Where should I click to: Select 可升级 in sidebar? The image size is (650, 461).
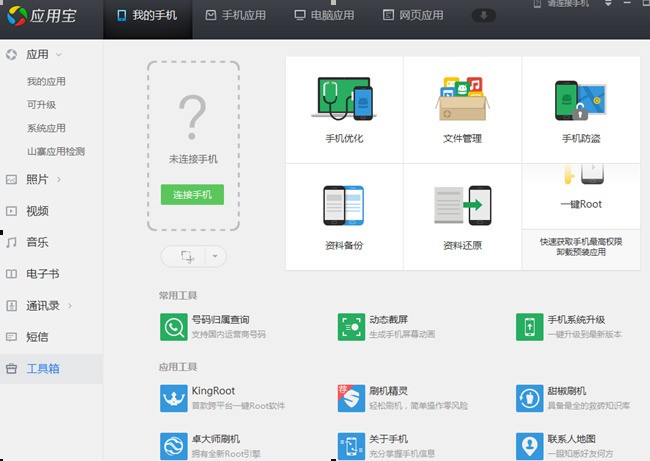(41, 104)
